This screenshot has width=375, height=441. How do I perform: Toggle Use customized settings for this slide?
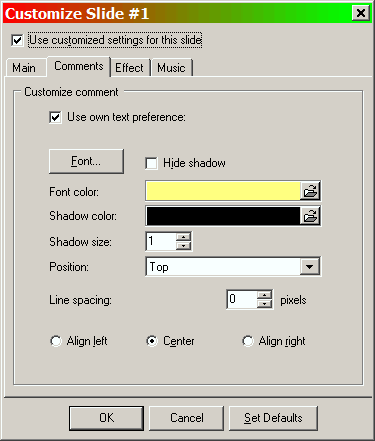pyautogui.click(x=17, y=40)
